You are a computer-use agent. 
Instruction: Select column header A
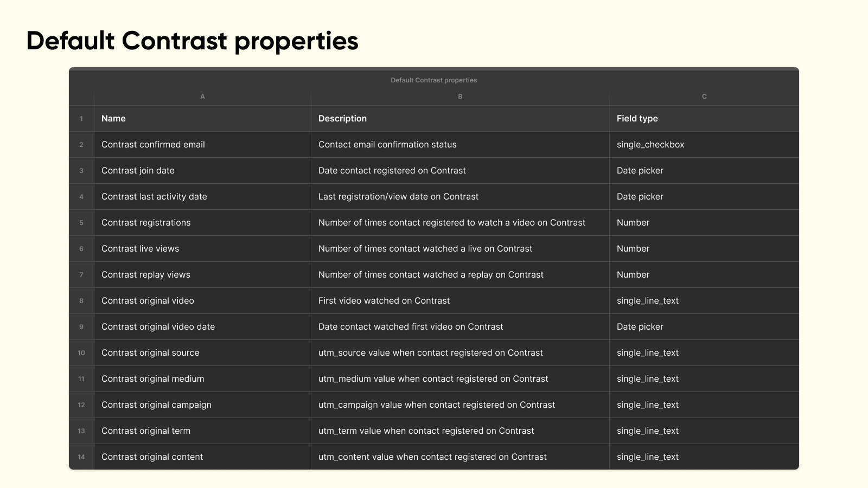point(202,96)
